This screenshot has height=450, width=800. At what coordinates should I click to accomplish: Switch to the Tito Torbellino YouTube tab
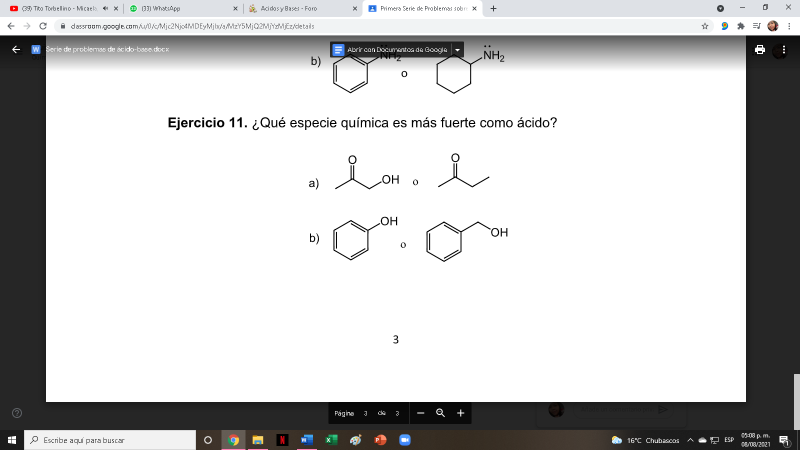[x=59, y=9]
